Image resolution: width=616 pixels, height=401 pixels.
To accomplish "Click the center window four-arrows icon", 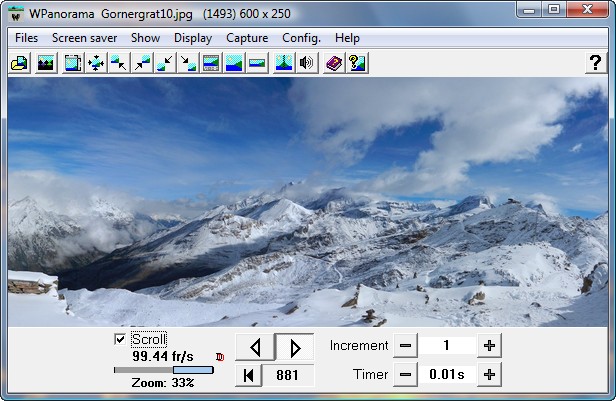I will [x=96, y=63].
